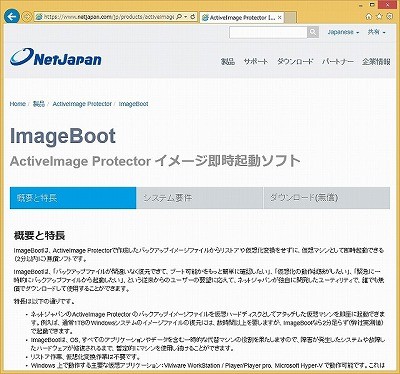Click the ImageBoot breadcrumb item
Screen dimensions: 400x374
pos(133,104)
